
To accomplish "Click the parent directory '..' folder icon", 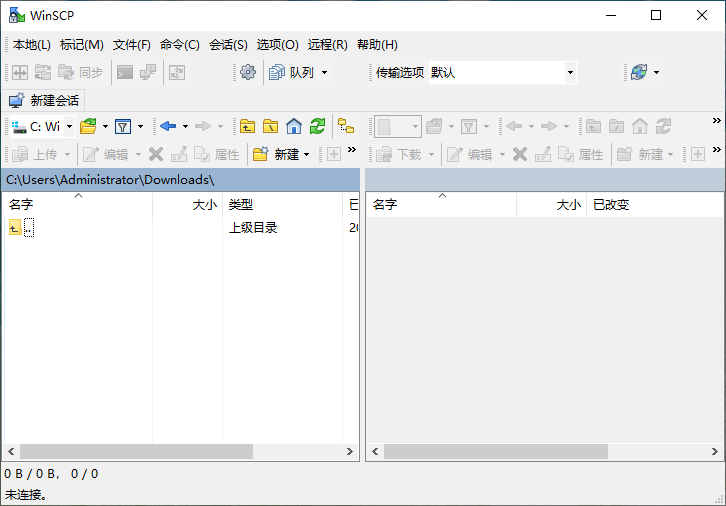I will click(x=15, y=227).
